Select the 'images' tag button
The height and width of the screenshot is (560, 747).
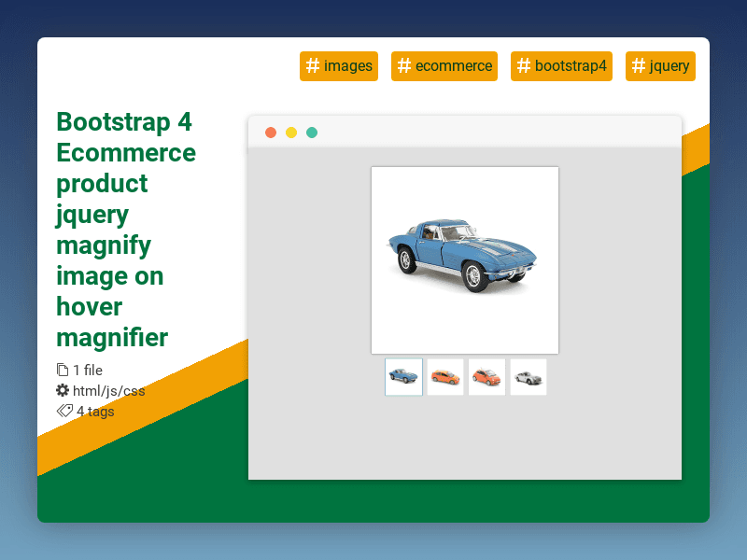[x=339, y=66]
